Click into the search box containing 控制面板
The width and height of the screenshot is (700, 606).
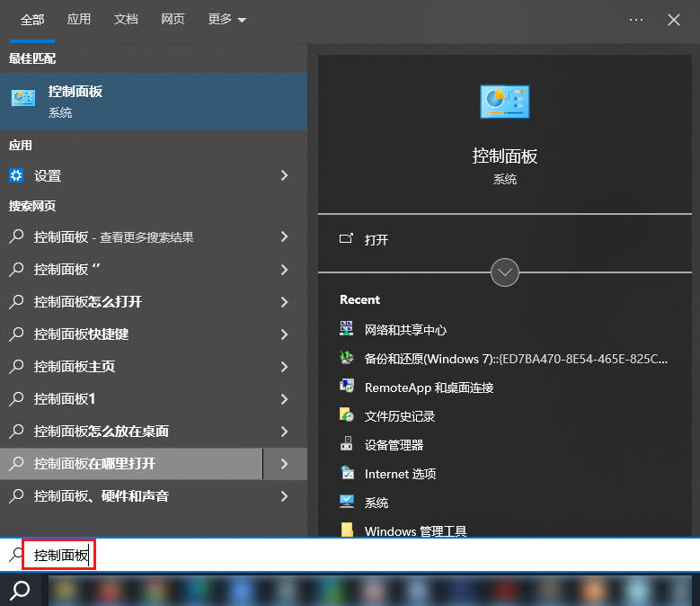[x=350, y=555]
